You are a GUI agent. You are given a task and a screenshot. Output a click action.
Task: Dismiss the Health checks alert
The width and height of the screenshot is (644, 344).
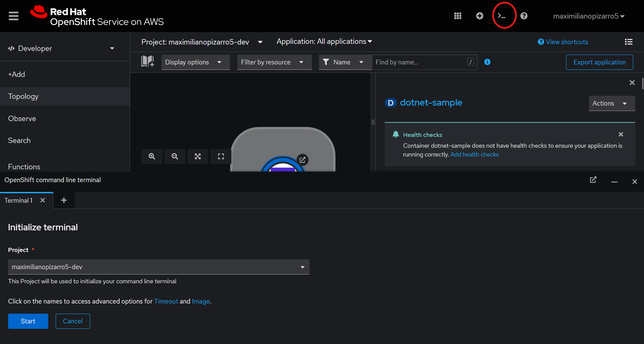pyautogui.click(x=621, y=134)
